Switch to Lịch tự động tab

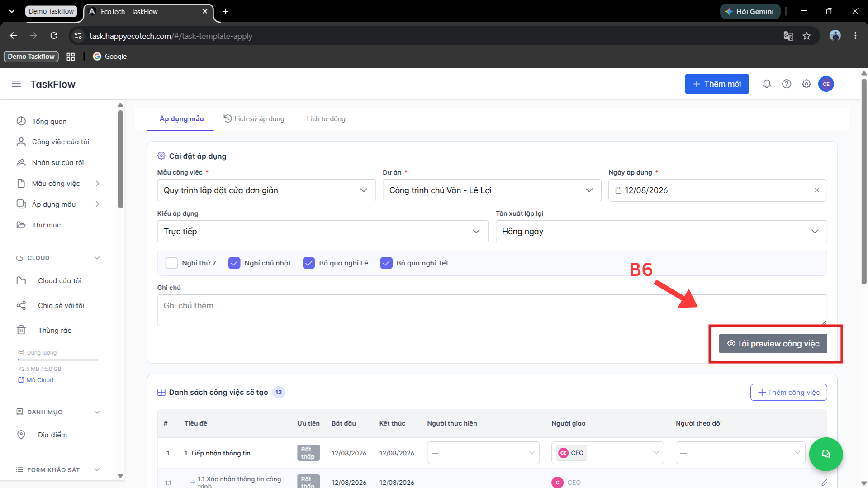point(326,119)
